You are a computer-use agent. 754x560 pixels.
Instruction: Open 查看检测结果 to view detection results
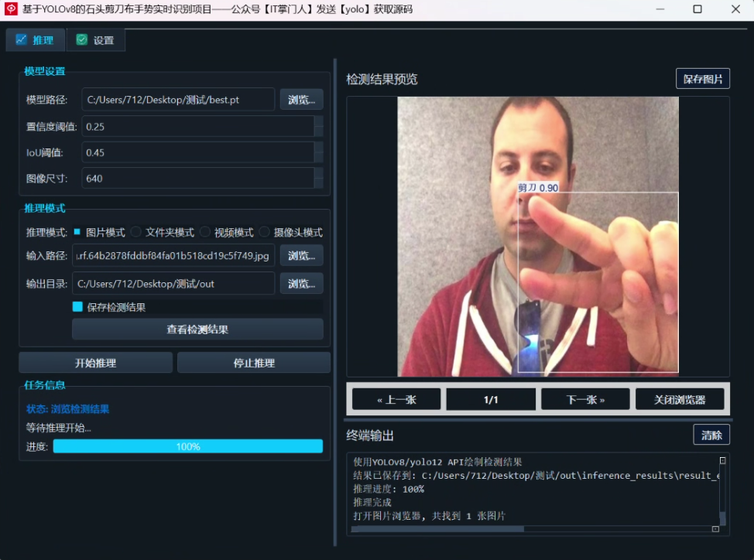click(197, 329)
